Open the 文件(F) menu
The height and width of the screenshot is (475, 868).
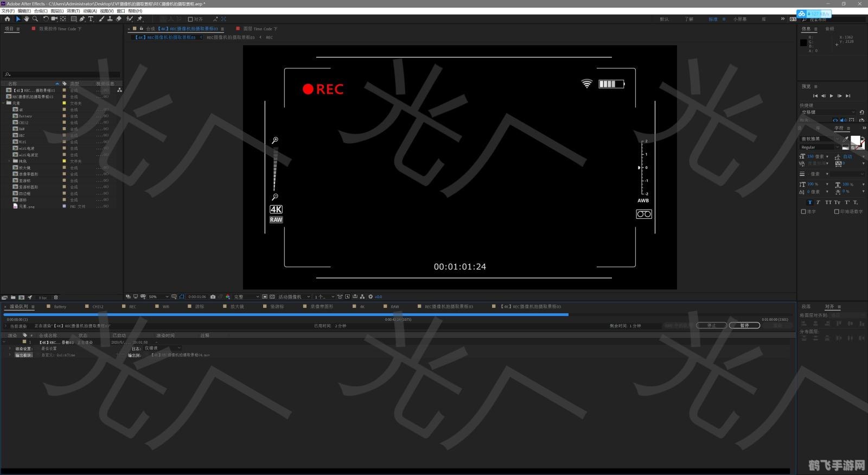coord(8,11)
